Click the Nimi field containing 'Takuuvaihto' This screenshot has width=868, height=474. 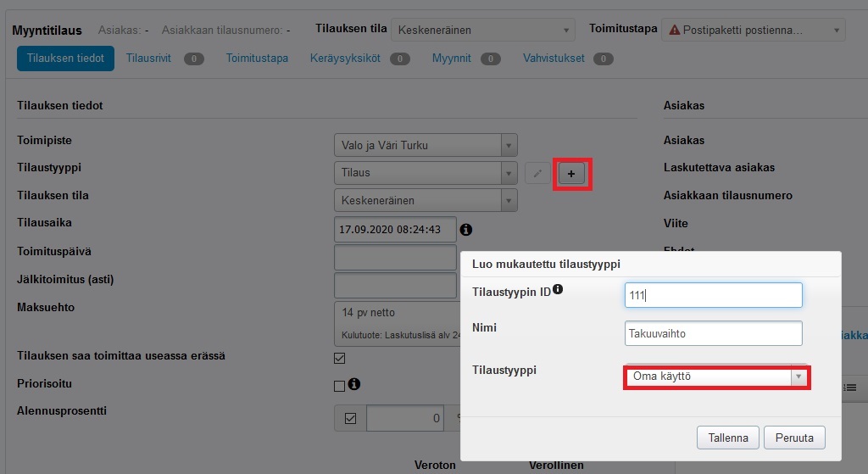click(x=712, y=333)
